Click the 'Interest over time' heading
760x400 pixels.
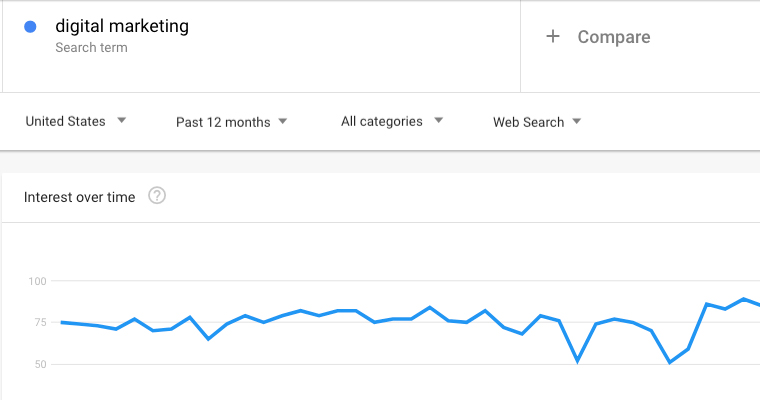[79, 197]
